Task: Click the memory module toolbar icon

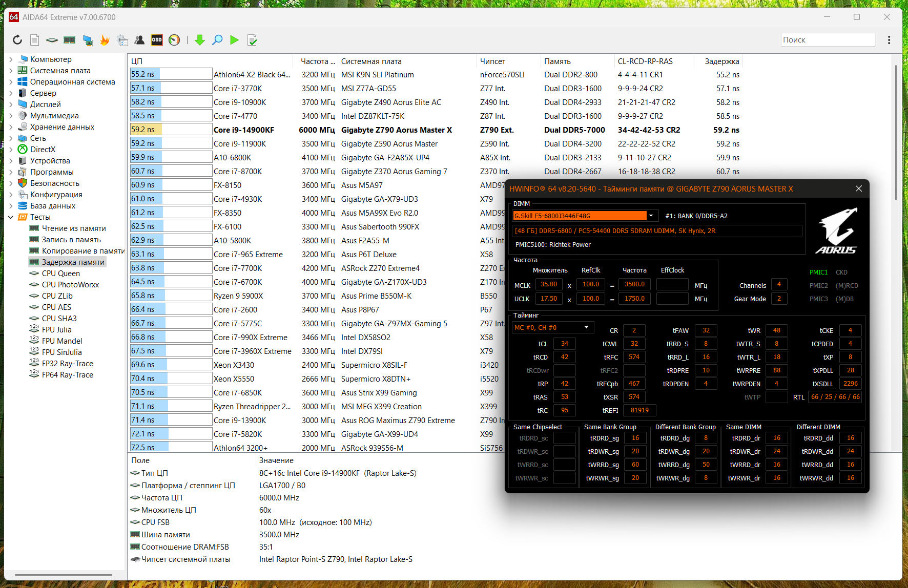Action: click(x=69, y=40)
